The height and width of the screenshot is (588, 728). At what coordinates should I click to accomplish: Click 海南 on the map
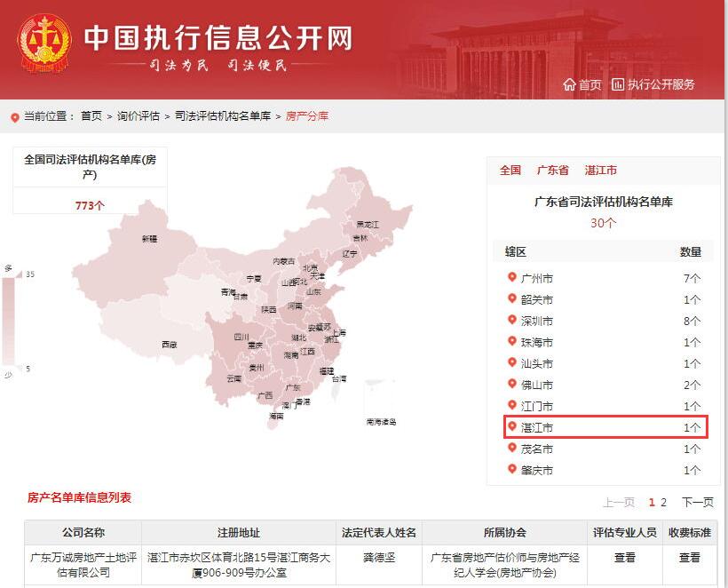pyautogui.click(x=276, y=417)
